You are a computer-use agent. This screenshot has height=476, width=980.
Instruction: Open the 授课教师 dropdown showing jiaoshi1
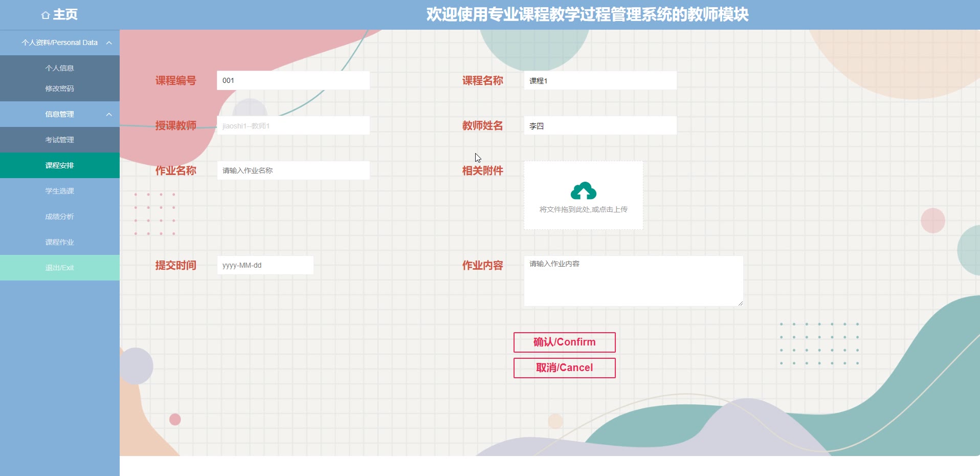pos(293,125)
